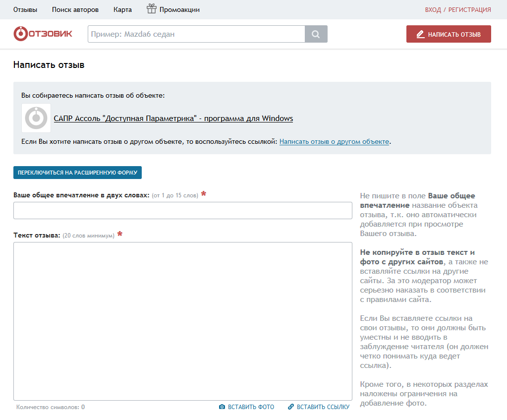Screen dimensions: 507x420
Task: Click the РЕГИСТРАЦИЯ link
Action: coord(469,10)
